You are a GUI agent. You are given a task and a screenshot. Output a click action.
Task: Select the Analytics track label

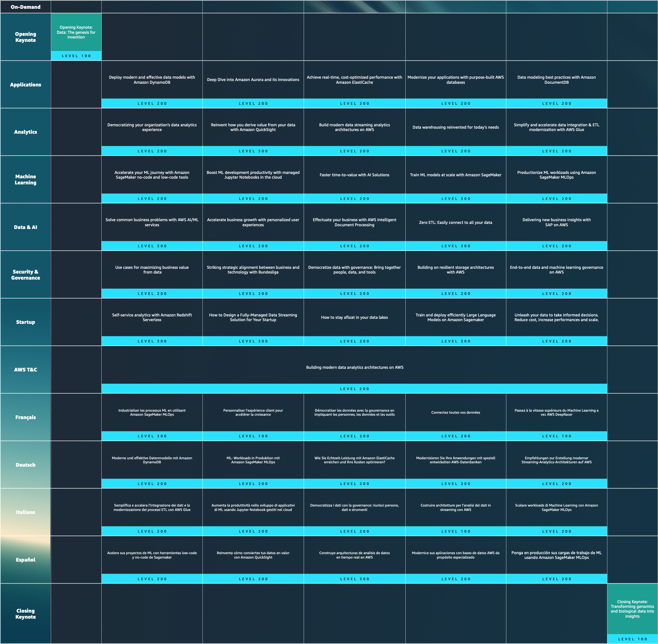[25, 132]
